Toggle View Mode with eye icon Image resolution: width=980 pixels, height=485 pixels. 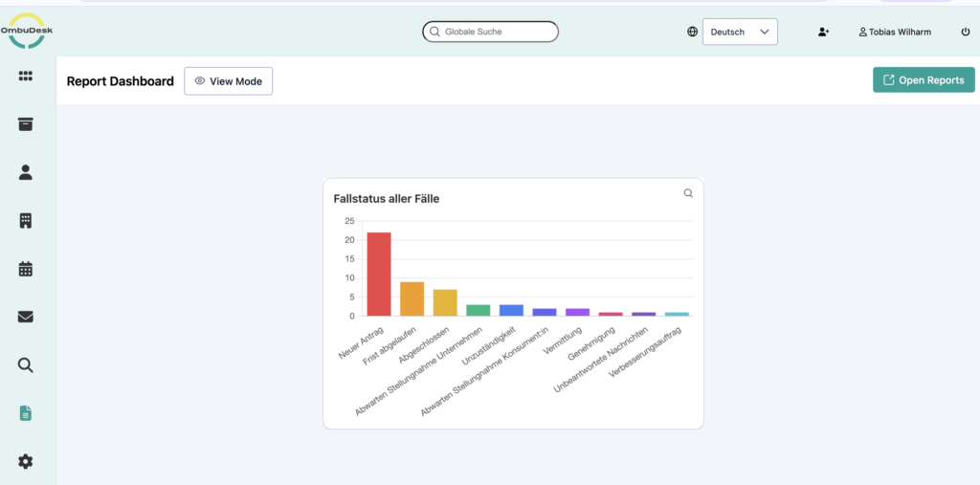coord(228,81)
